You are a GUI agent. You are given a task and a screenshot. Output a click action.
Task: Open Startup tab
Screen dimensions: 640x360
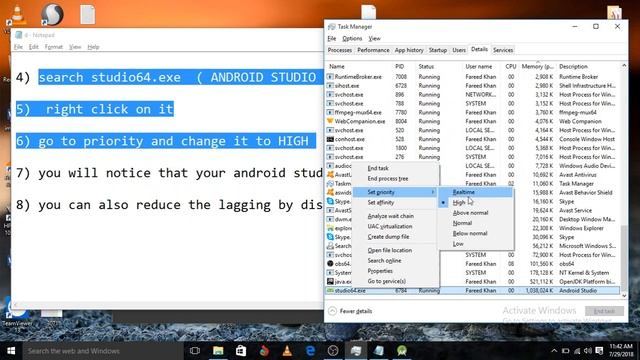point(438,50)
